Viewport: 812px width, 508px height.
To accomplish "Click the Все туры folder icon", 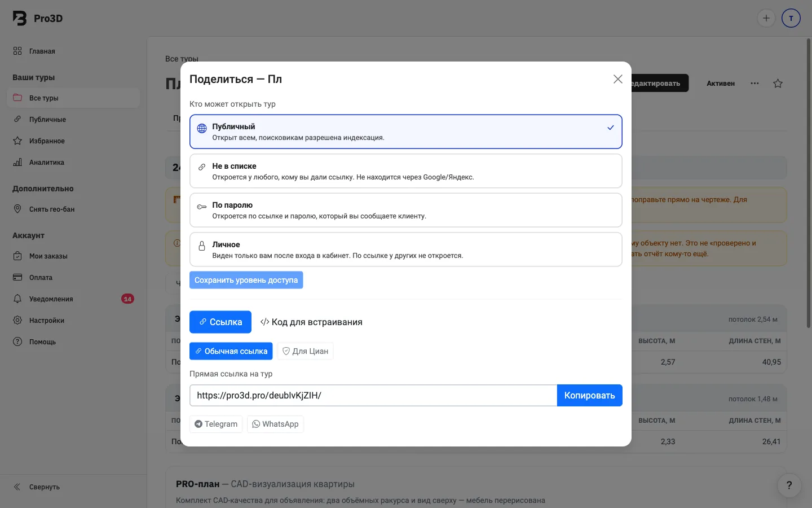I will [17, 98].
